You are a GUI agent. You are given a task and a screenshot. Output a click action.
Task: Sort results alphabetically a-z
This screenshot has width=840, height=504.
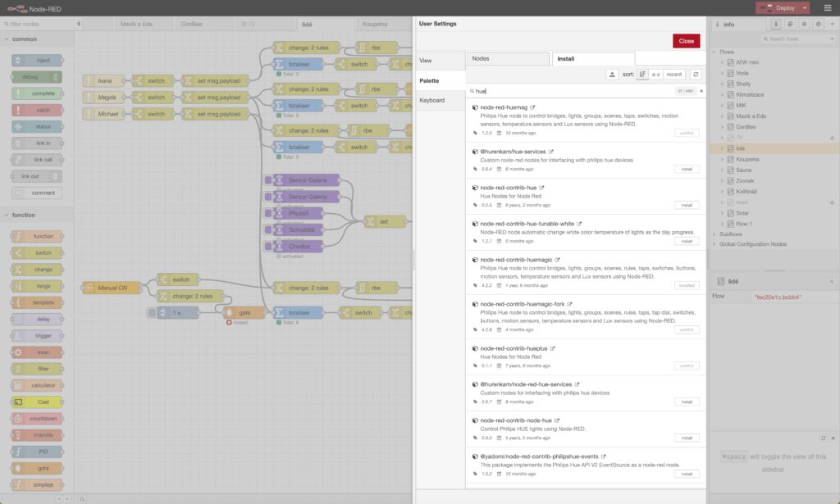click(x=655, y=75)
